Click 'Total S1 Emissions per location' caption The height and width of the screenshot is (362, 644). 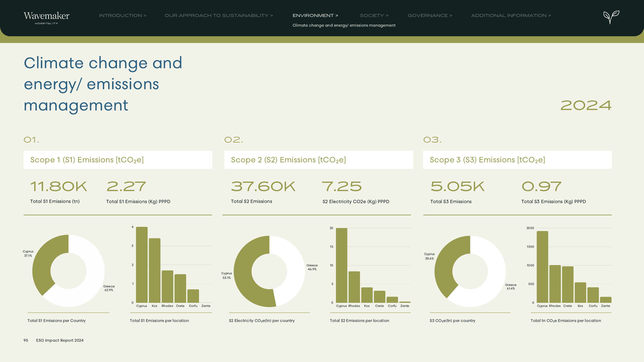(159, 321)
